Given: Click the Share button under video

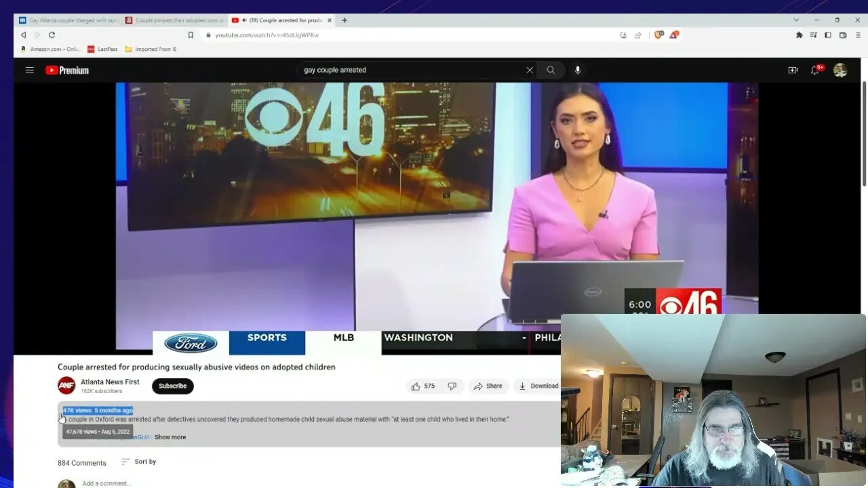Looking at the screenshot, I should [488, 386].
